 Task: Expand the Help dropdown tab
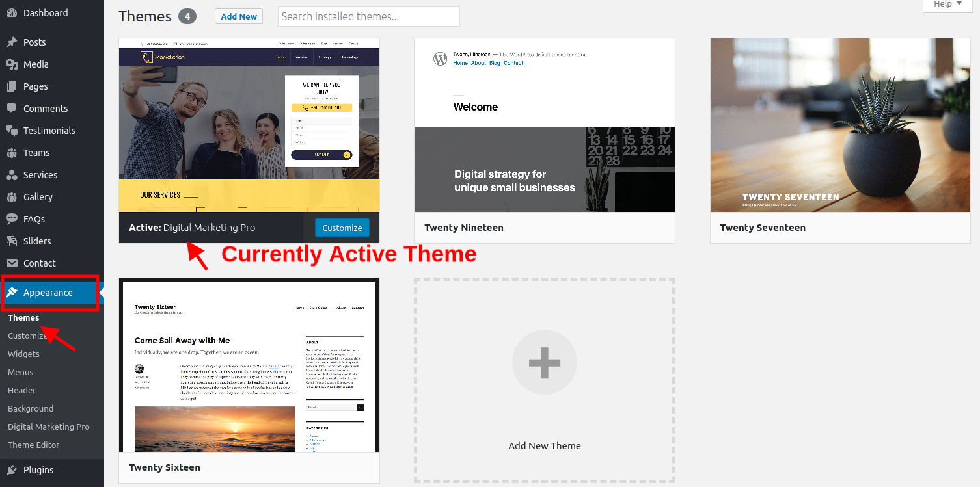click(x=948, y=5)
